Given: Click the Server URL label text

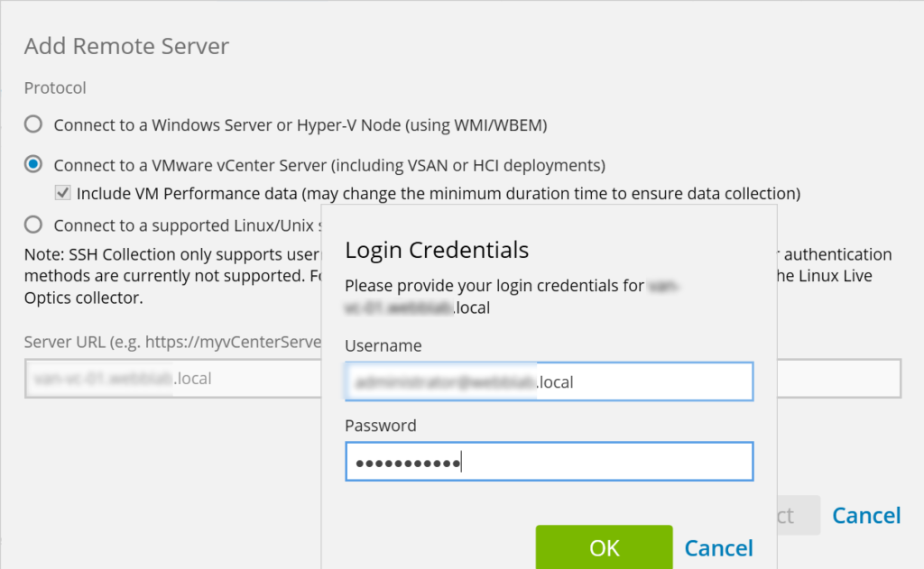Looking at the screenshot, I should point(172,342).
